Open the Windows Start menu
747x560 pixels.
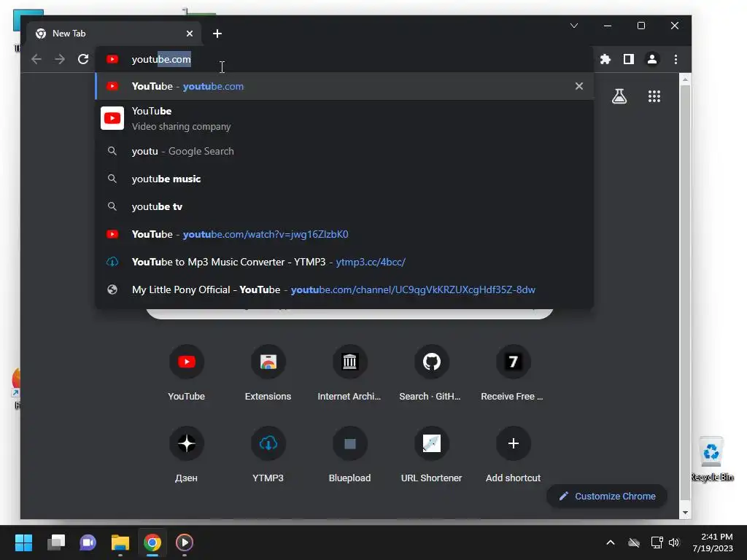click(23, 542)
